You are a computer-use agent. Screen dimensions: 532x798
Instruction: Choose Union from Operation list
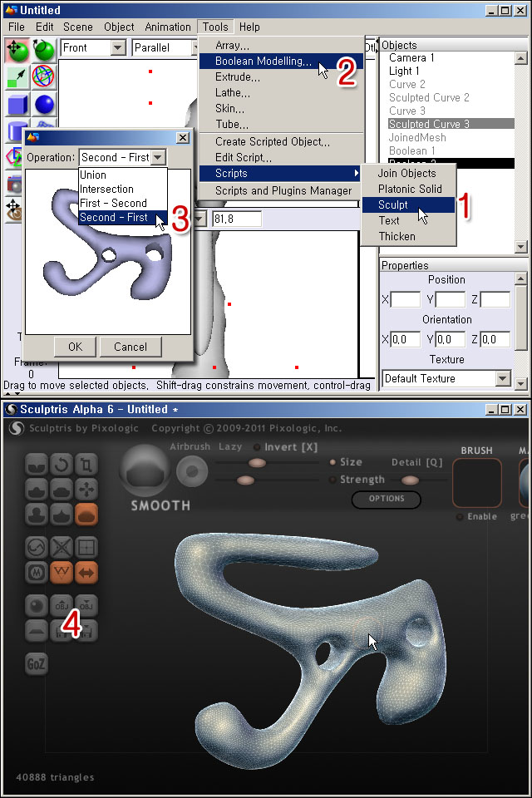[123, 175]
